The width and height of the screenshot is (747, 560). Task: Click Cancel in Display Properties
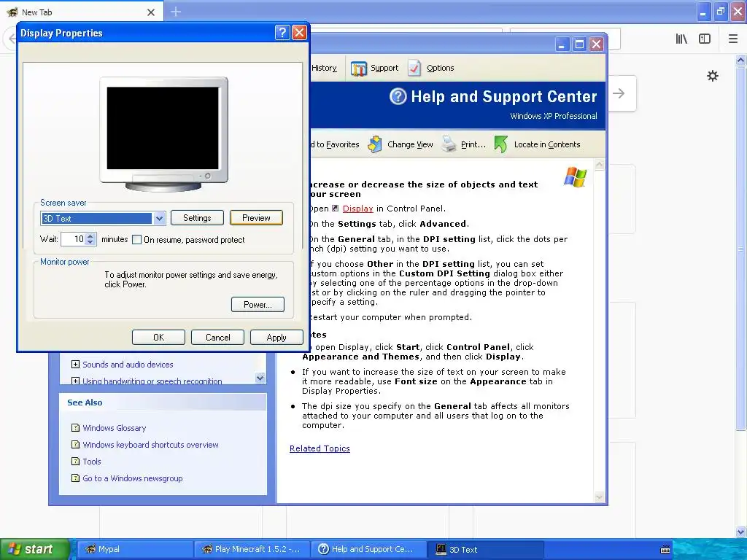217,337
